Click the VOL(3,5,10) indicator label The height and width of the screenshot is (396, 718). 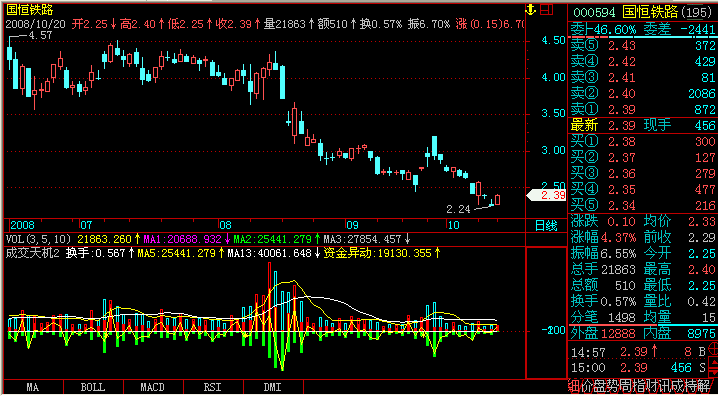(39, 239)
